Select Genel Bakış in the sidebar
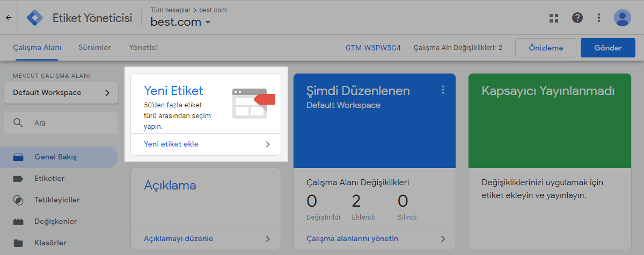This screenshot has height=255, width=644. (x=59, y=157)
